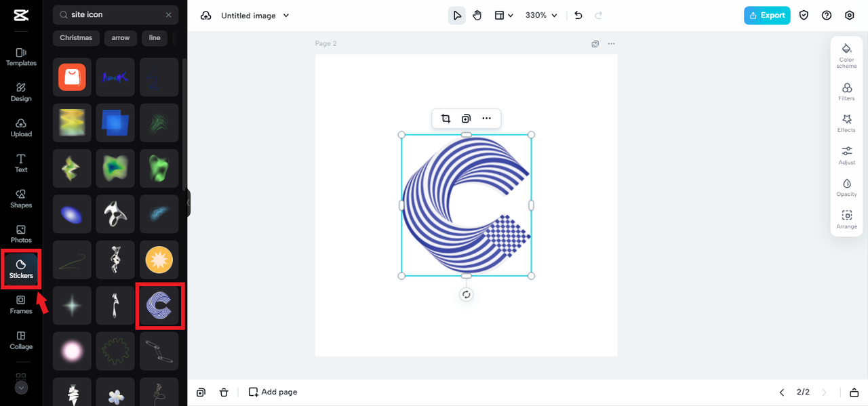Open the Color scheme panel

pos(846,56)
